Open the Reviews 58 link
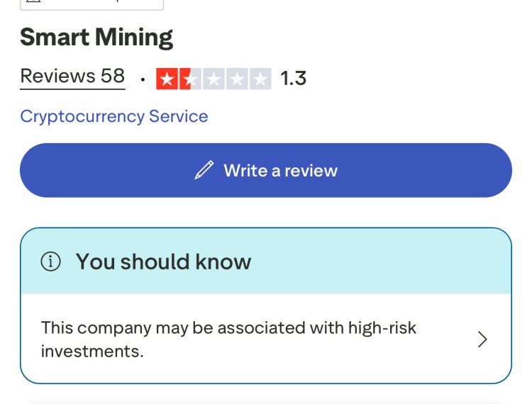This screenshot has width=532, height=404. [x=72, y=76]
